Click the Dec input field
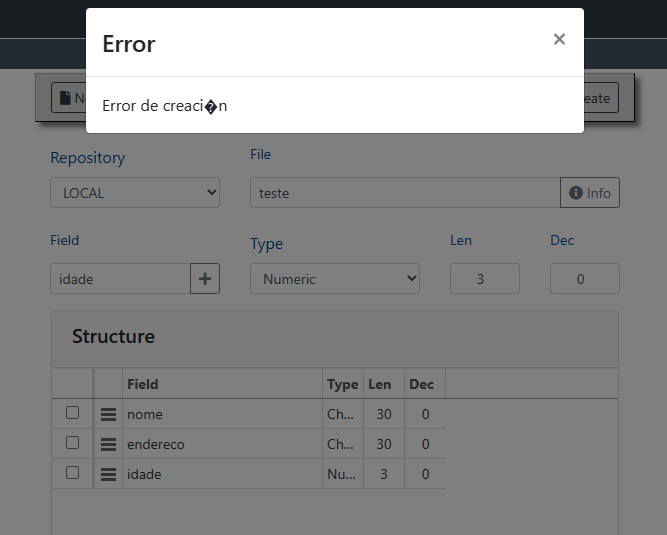This screenshot has height=535, width=667. [585, 279]
